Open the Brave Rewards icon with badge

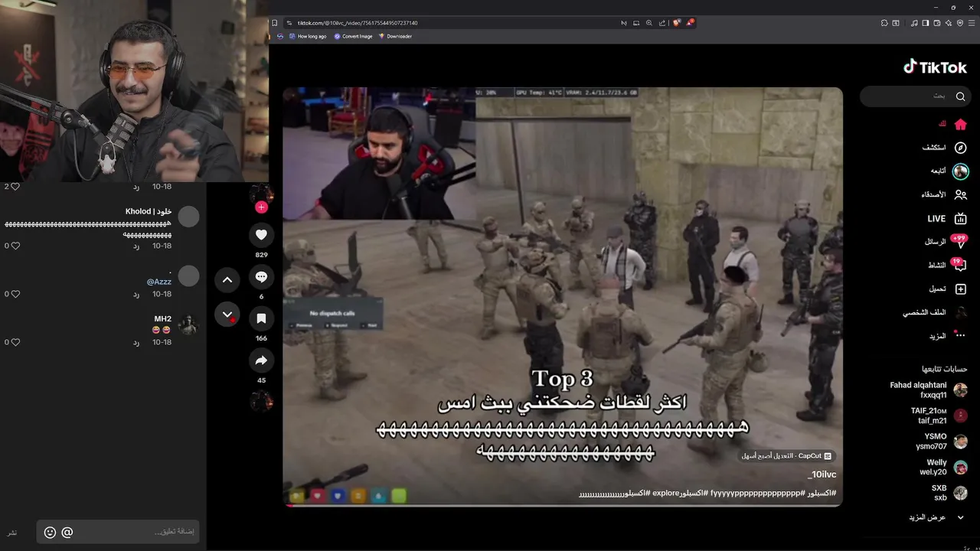(x=689, y=23)
